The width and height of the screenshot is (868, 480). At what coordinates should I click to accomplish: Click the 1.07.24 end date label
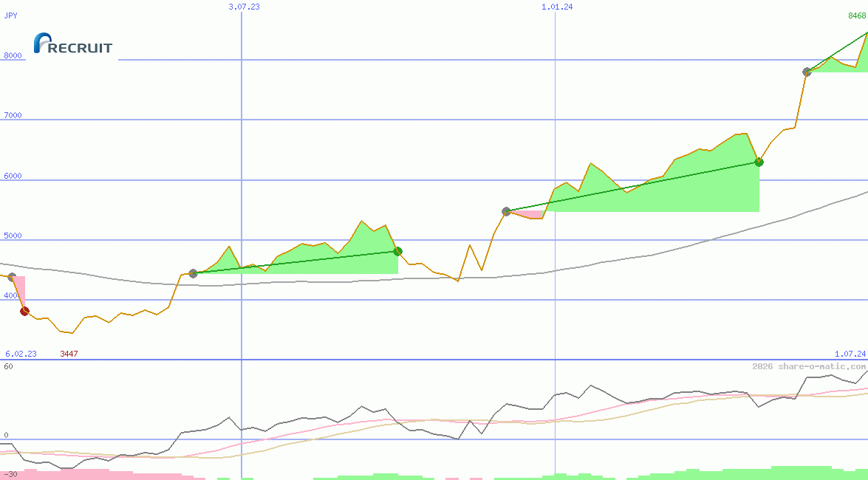coord(850,354)
